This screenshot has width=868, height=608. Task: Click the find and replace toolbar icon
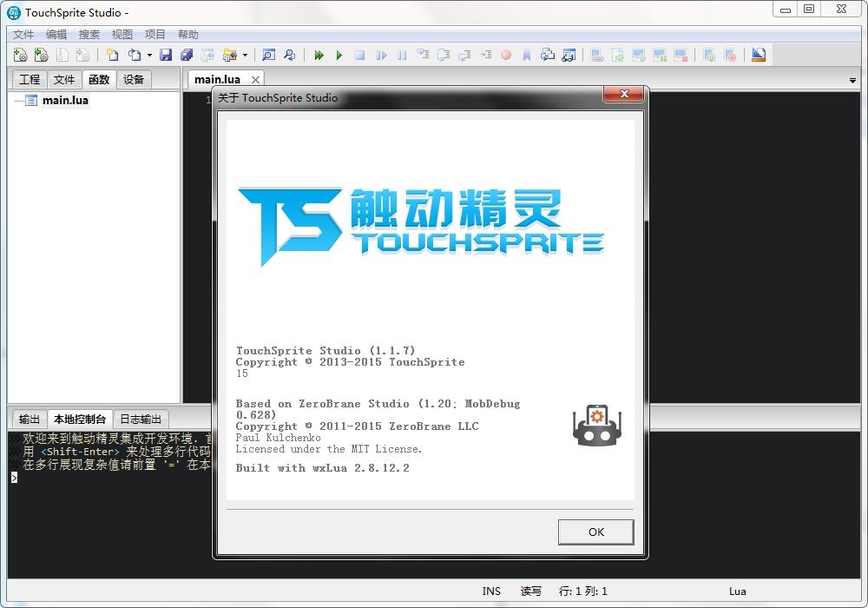tap(289, 55)
